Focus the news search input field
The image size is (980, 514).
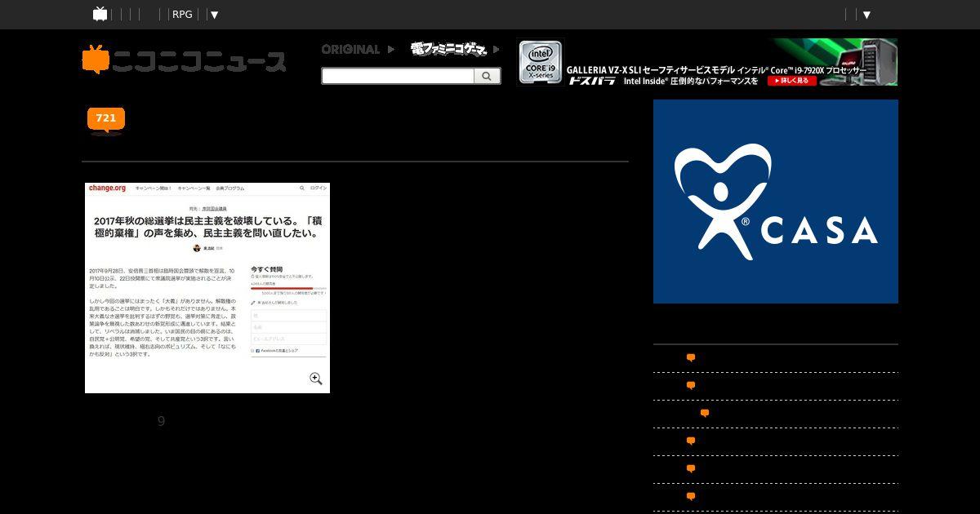click(398, 76)
